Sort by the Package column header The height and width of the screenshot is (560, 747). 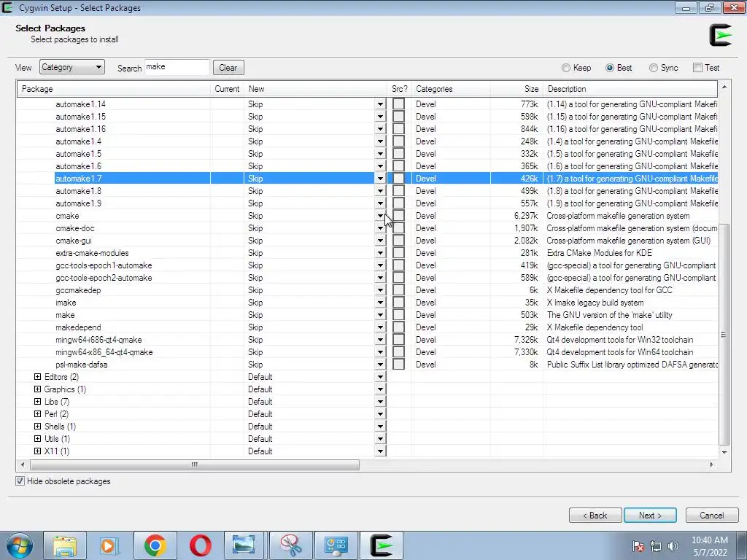[x=113, y=89]
